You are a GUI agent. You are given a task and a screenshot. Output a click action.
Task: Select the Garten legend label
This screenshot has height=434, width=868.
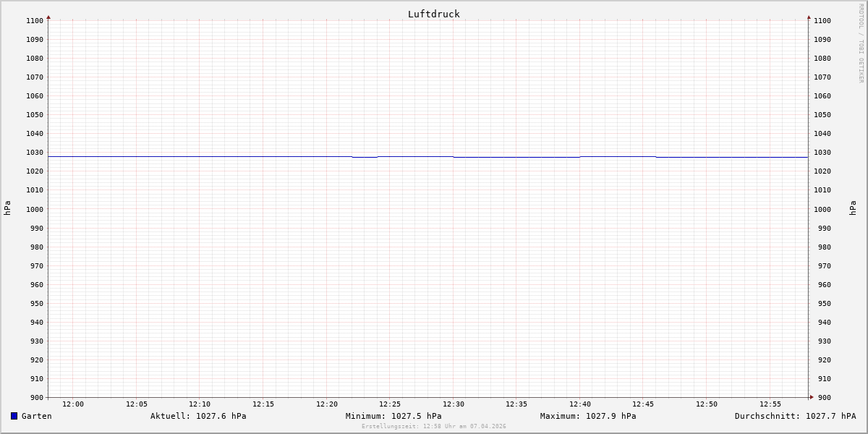pos(36,416)
